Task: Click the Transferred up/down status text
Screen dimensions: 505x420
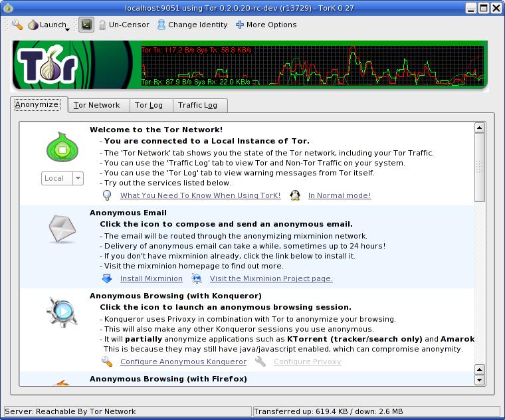Action: [x=328, y=411]
